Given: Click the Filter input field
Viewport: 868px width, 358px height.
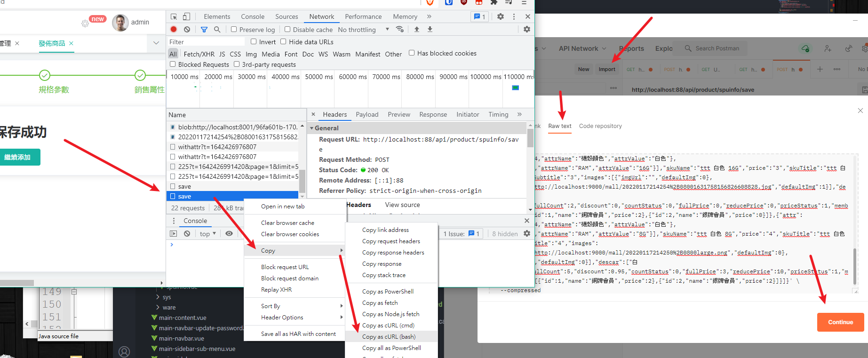Looking at the screenshot, I should pyautogui.click(x=206, y=42).
